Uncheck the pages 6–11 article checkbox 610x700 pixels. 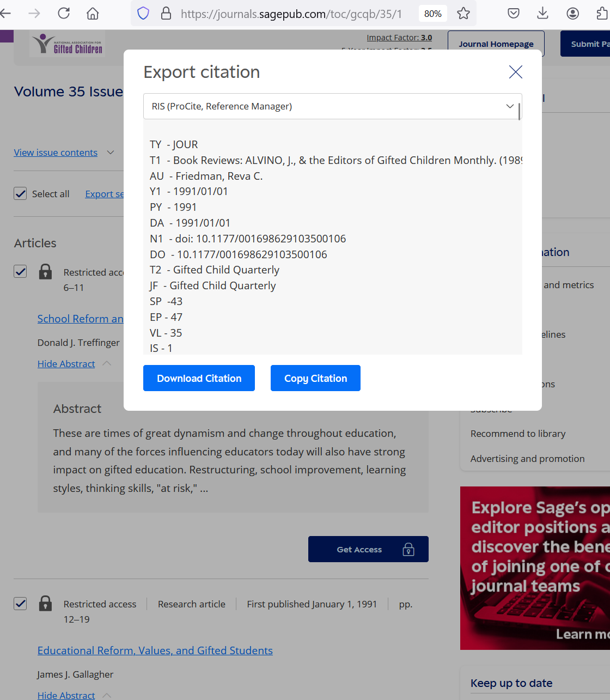click(20, 271)
